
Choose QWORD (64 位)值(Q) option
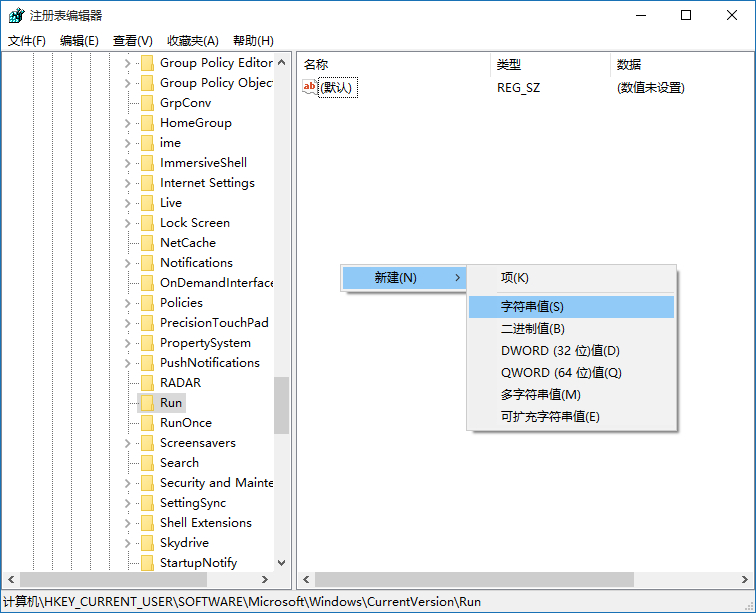(571, 373)
